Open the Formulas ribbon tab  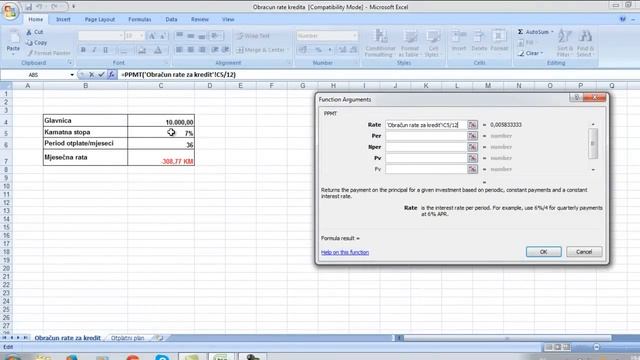140,20
